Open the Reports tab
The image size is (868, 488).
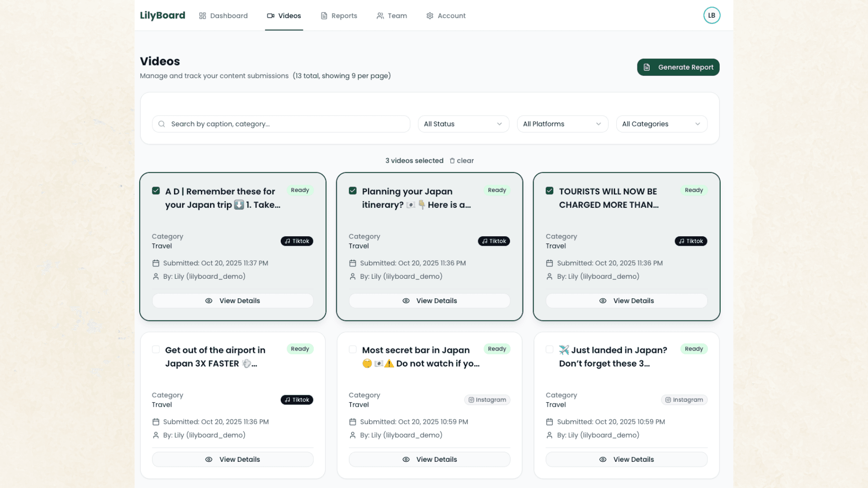coord(339,16)
